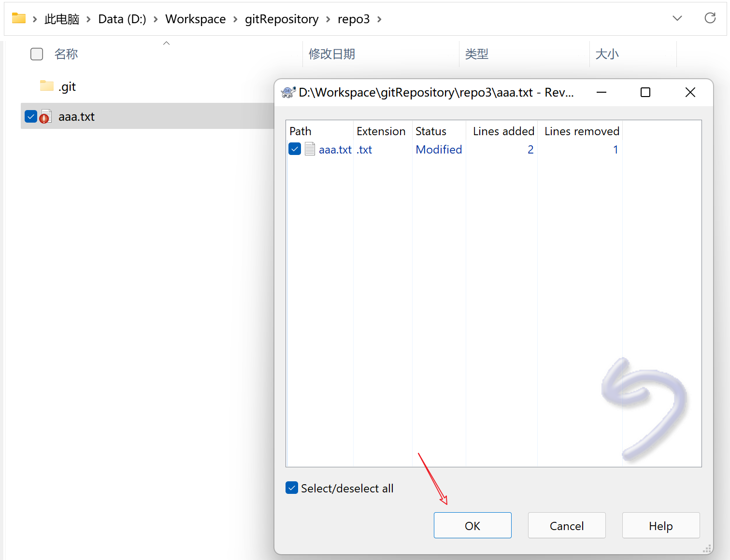The height and width of the screenshot is (560, 730).
Task: Minimize the Revert dialog window
Action: pyautogui.click(x=601, y=92)
